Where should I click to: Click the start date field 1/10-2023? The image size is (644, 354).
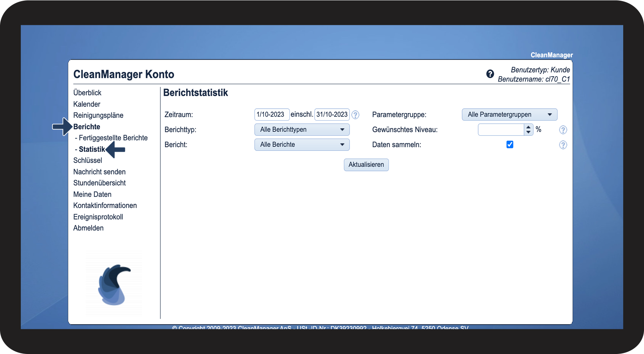(272, 114)
